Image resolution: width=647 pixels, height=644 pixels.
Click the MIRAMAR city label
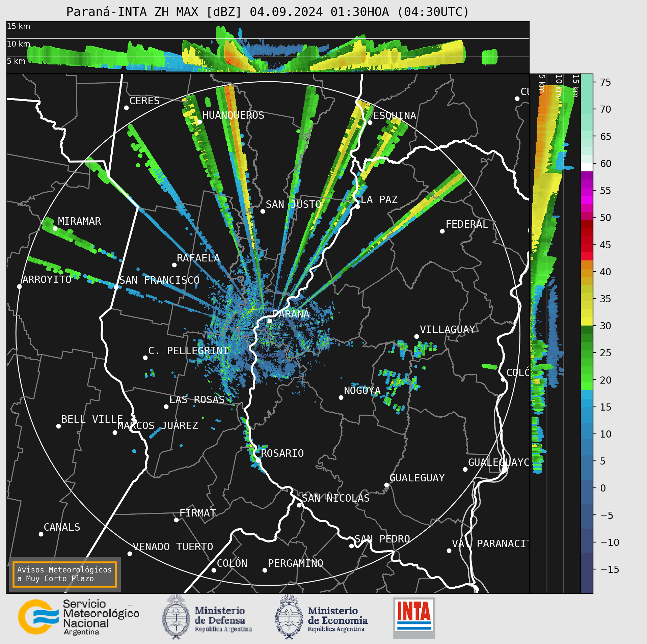[79, 221]
